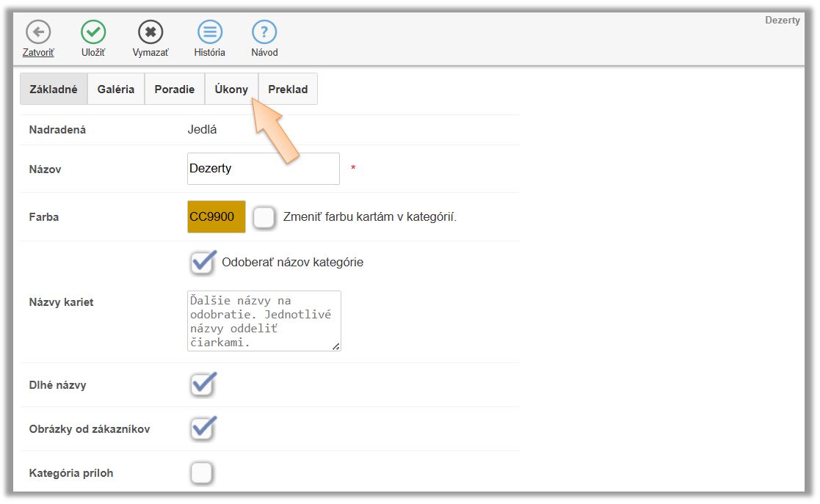Open the Poradie tab
Viewport: 820px width, 504px height.
pyautogui.click(x=175, y=90)
